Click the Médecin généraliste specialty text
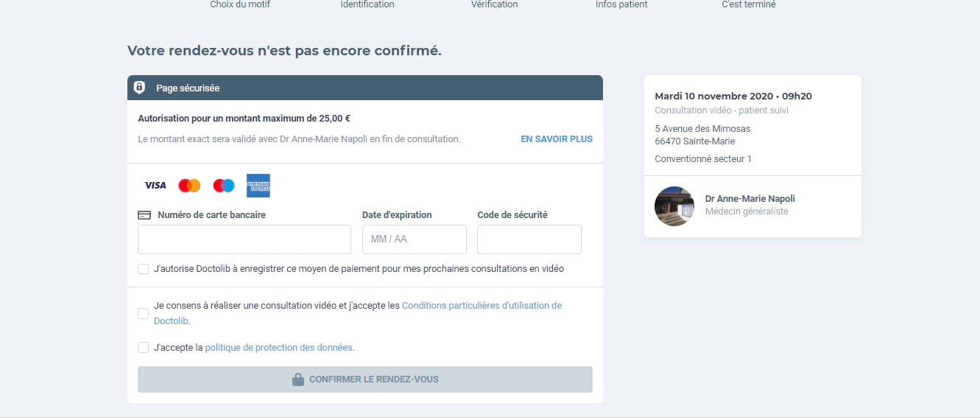The image size is (980, 420). coord(747,211)
